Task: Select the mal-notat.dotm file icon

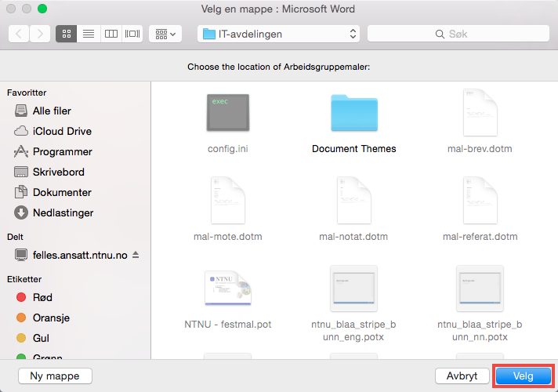Action: click(x=354, y=201)
